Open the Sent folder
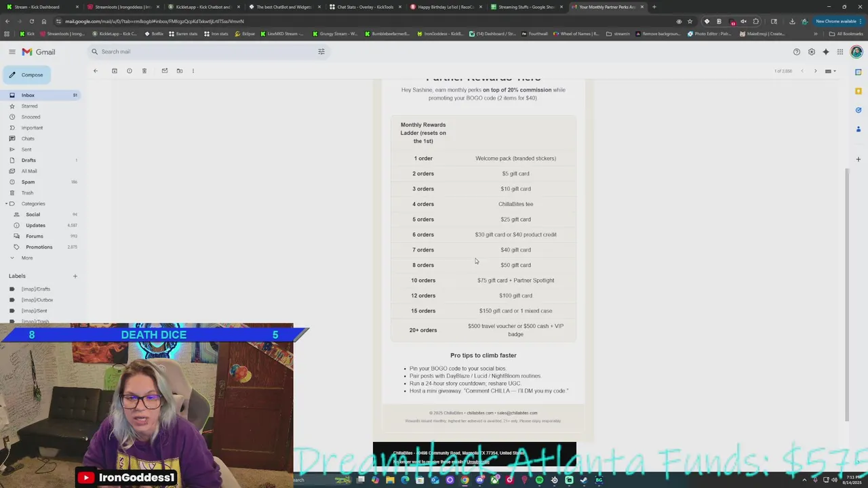 (x=40, y=149)
